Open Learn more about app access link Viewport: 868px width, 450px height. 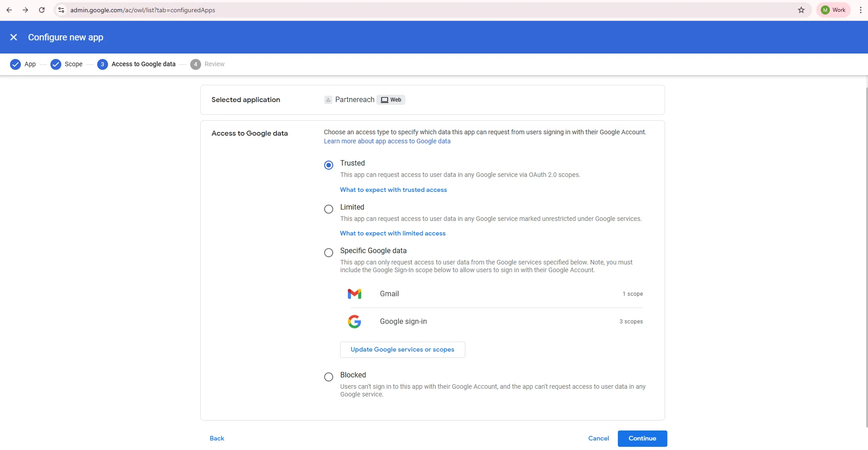tap(387, 141)
